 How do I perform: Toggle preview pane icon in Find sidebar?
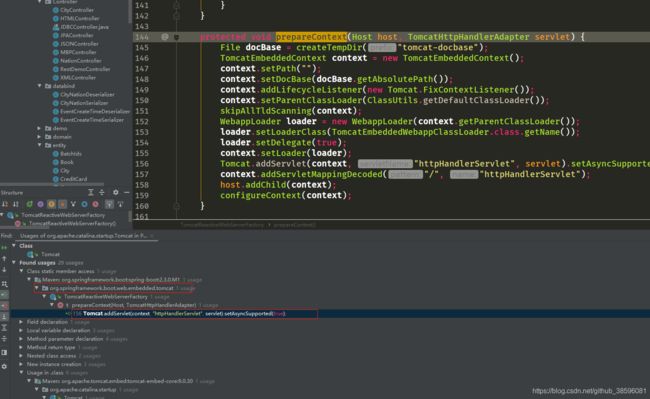tap(4, 353)
